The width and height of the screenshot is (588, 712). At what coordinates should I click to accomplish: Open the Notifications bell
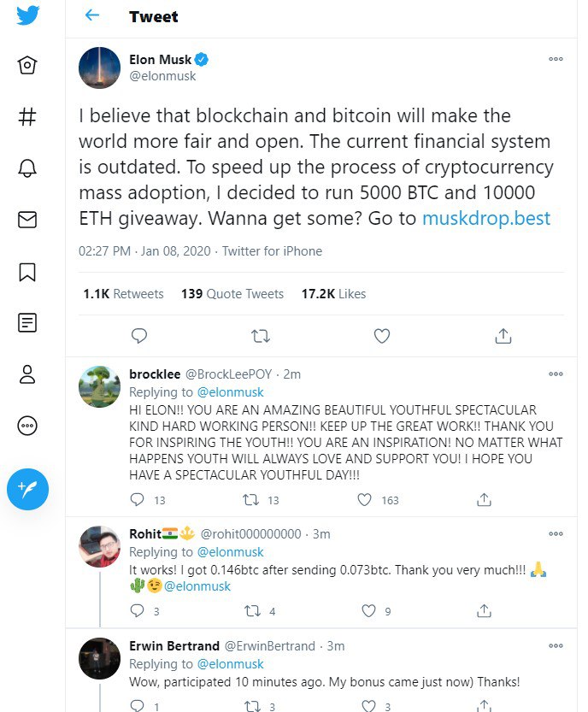click(27, 169)
